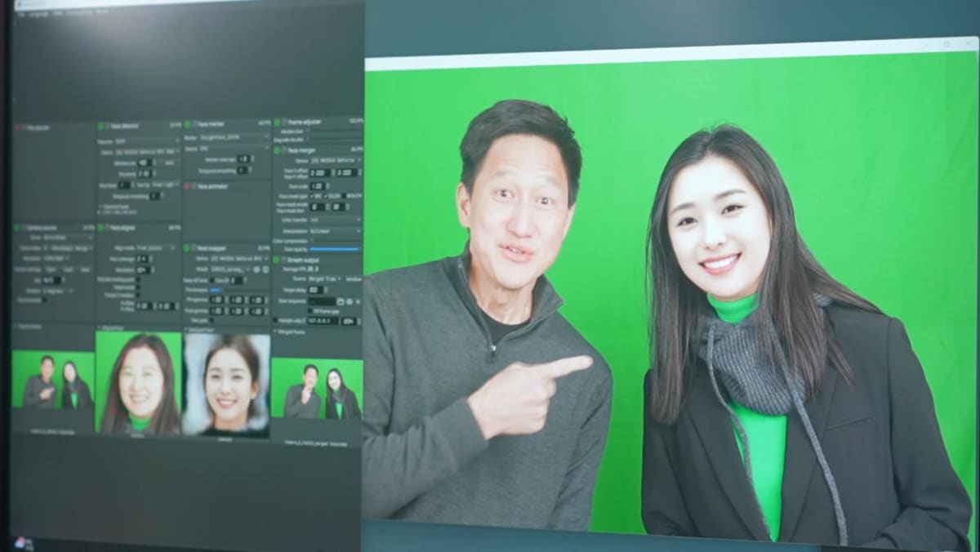This screenshot has width=980, height=552.
Task: Open the Color transfer dropdown in Face merger
Action: point(335,220)
